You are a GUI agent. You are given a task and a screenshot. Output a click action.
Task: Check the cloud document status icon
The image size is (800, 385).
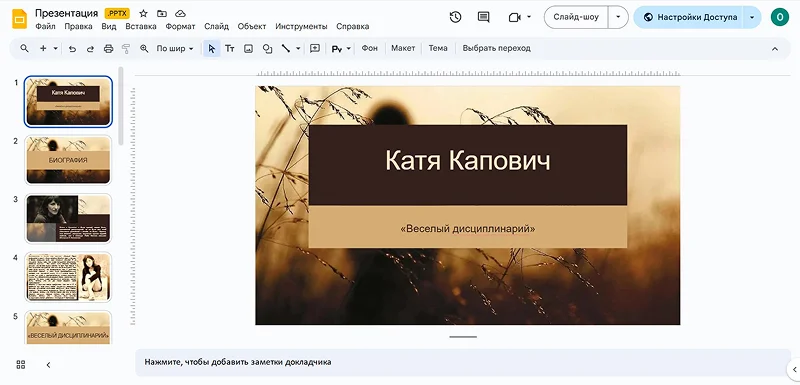(x=180, y=13)
